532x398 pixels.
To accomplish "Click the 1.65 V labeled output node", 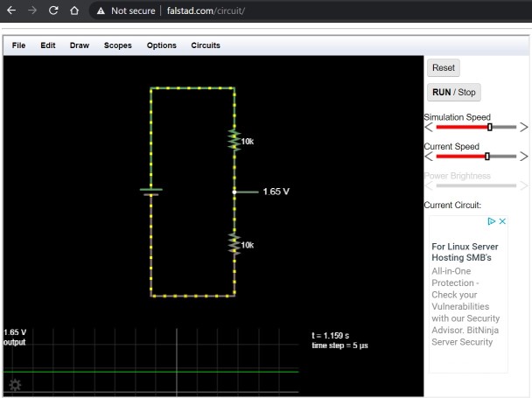I will click(x=234, y=192).
